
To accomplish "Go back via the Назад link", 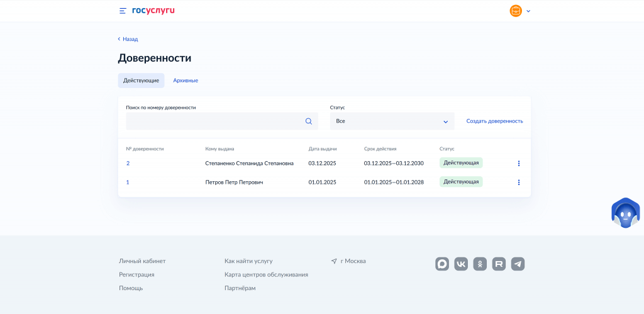I will pos(128,39).
